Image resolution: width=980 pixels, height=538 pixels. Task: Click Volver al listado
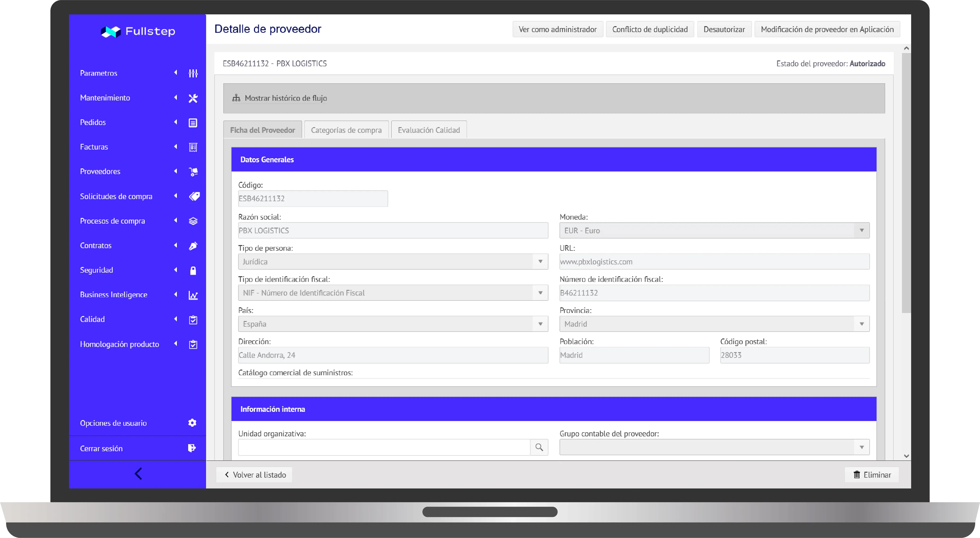point(254,475)
